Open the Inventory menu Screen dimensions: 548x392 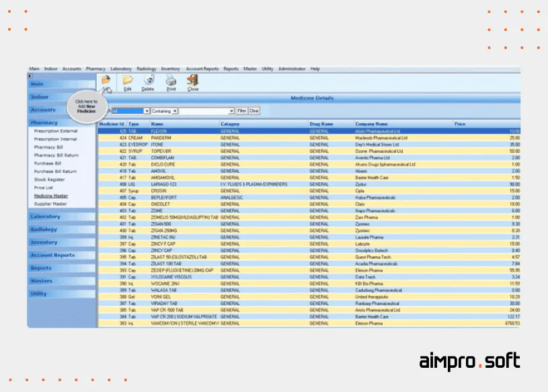pyautogui.click(x=171, y=69)
